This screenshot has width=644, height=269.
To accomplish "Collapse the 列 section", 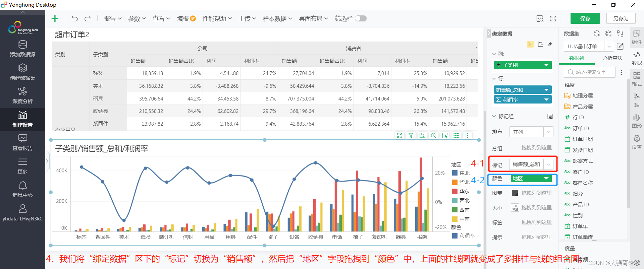I will 494,54.
